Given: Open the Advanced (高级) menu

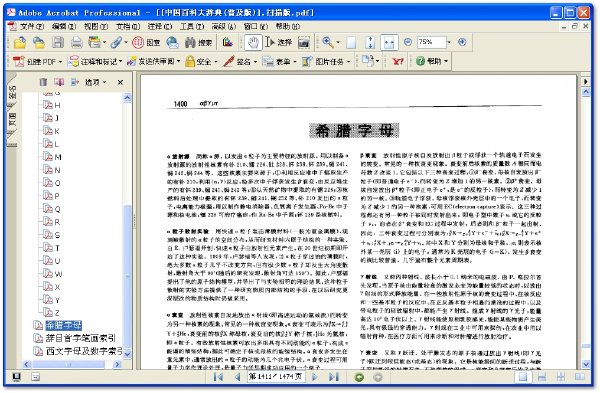Looking at the screenshot, I should click(224, 26).
